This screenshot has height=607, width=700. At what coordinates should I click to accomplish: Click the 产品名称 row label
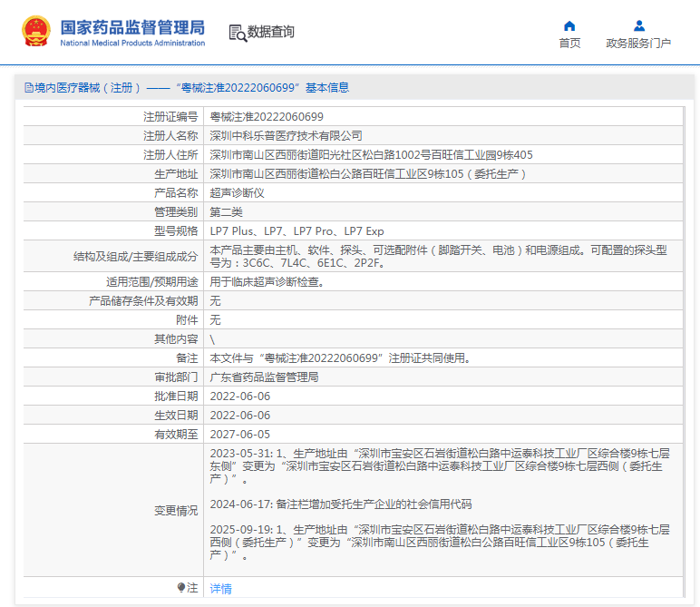tap(176, 193)
